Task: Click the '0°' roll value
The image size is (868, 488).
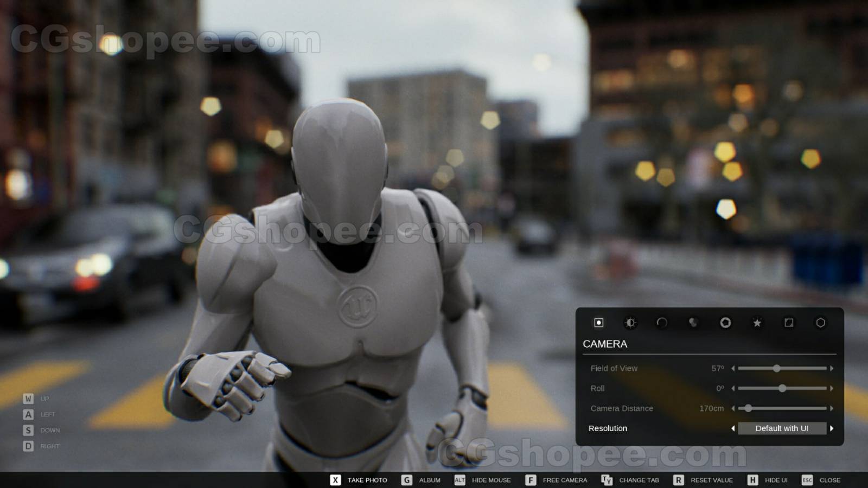Action: click(720, 388)
